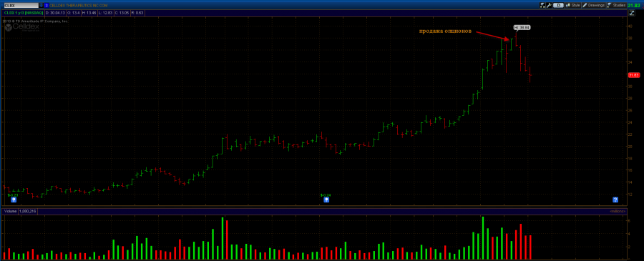Click the high price H: 13.46
Image resolution: width=644 pixels, height=261 pixels.
point(89,13)
